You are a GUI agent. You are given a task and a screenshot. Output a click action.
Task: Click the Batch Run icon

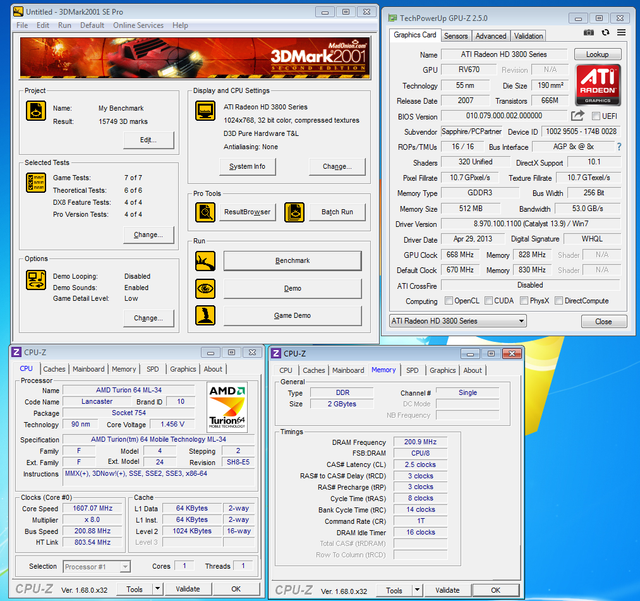[294, 212]
